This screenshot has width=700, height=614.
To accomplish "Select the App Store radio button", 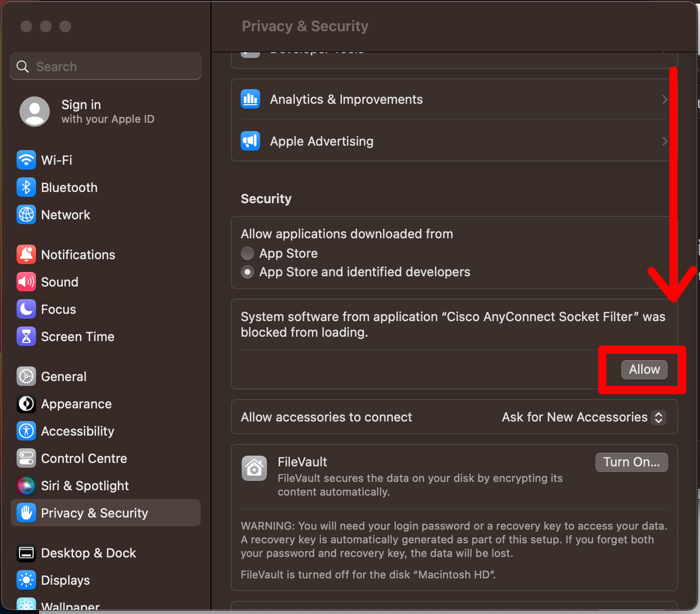I will click(247, 253).
